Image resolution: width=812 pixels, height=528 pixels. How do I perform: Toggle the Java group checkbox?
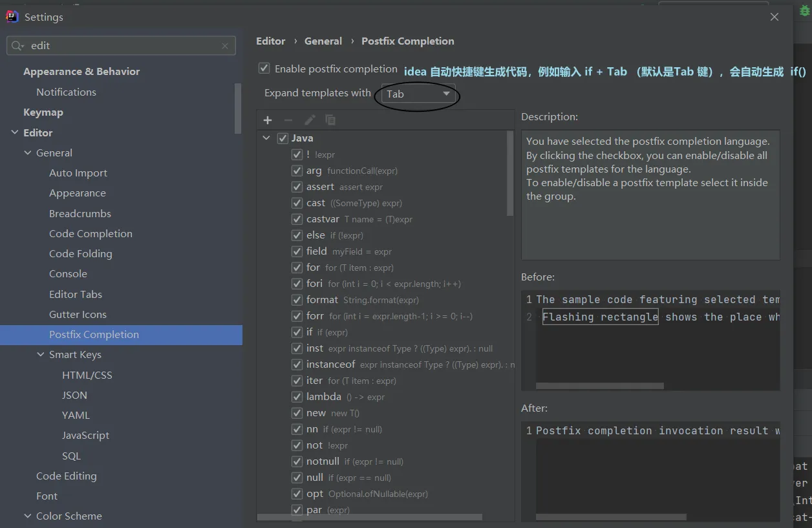pos(283,138)
